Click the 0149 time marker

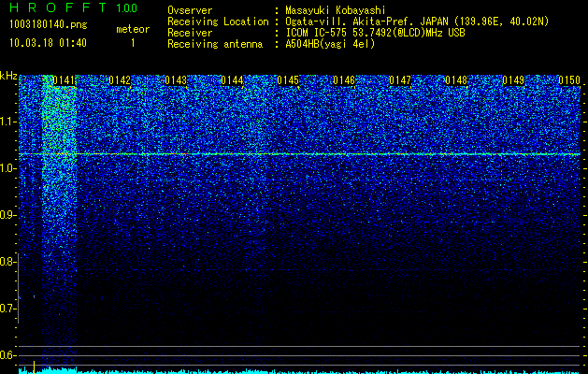[x=513, y=80]
